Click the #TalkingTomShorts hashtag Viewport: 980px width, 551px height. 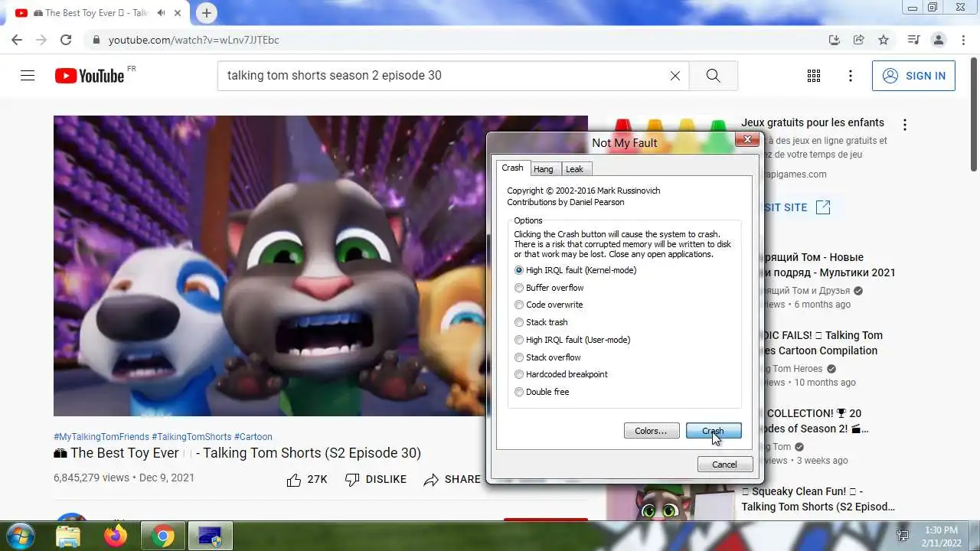coord(191,436)
